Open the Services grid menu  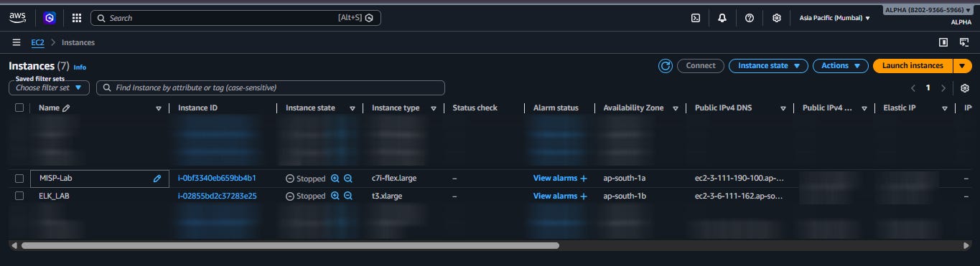[77, 18]
